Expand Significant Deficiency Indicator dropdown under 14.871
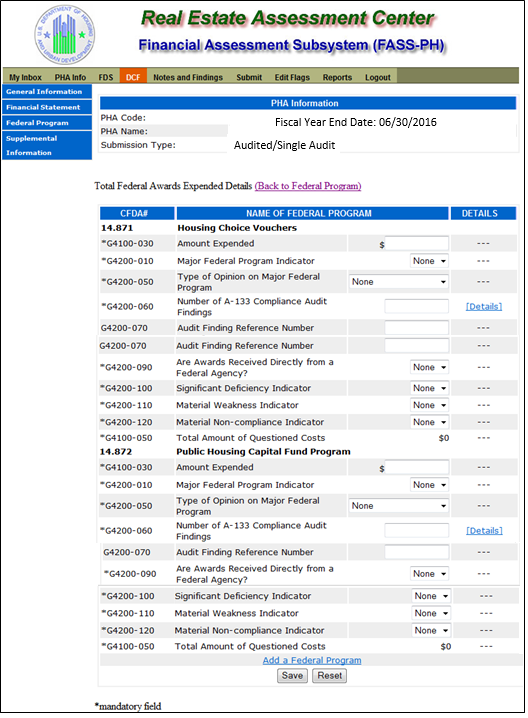Image resolution: width=528 pixels, height=718 pixels. (429, 388)
